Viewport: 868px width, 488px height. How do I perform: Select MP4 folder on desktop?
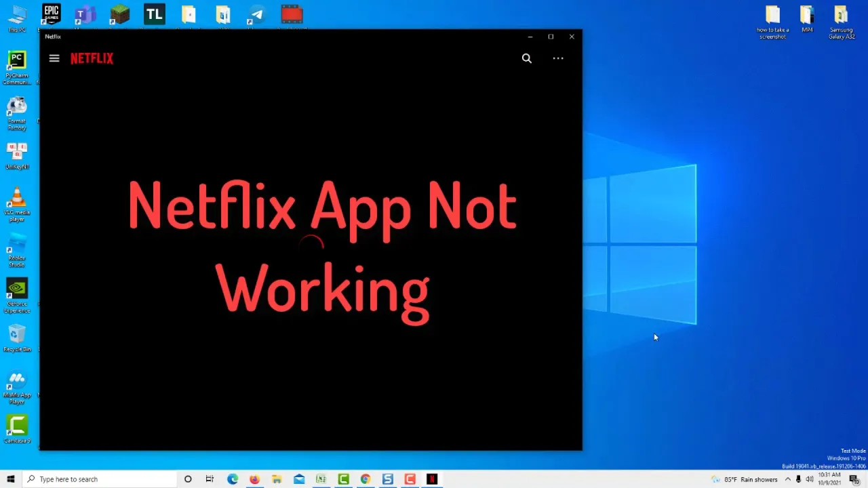(807, 19)
